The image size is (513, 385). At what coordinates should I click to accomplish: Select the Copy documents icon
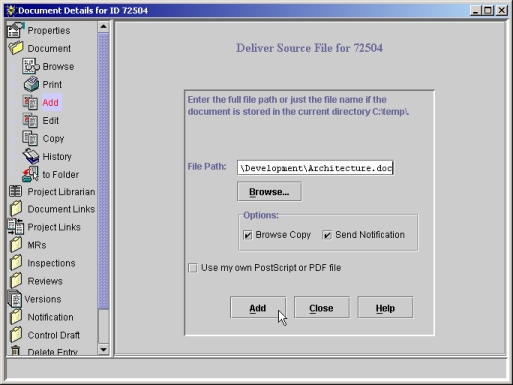pyautogui.click(x=30, y=138)
